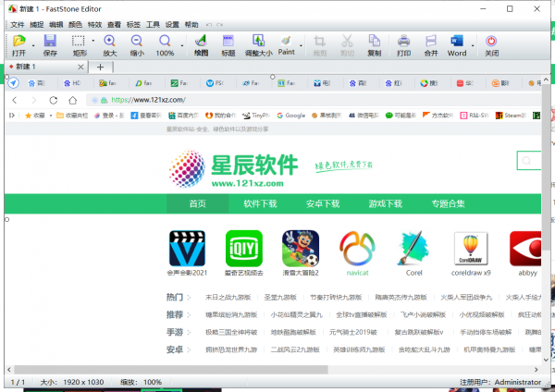Click the CorelDRAW balloon app icon
Viewport: 555px width, 392px height.
471,249
